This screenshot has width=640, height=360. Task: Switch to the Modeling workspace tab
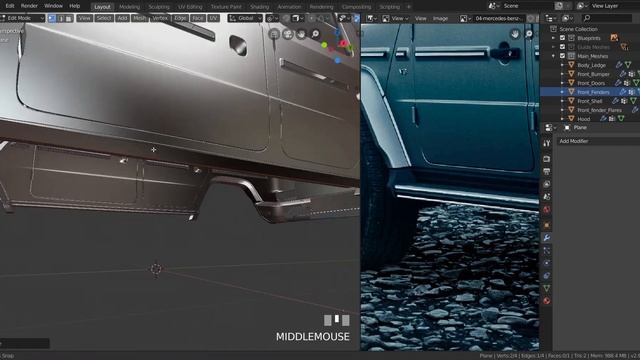129,7
